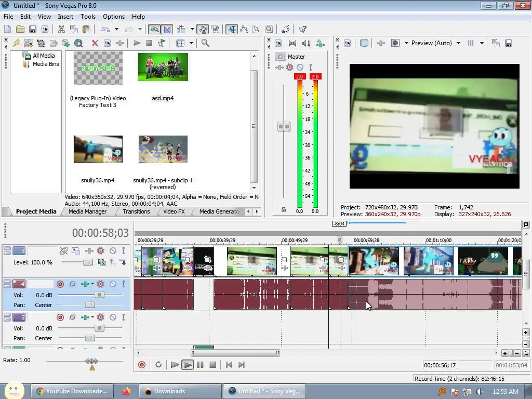Click Play From Start button
The image size is (532, 399).
coord(175,365)
